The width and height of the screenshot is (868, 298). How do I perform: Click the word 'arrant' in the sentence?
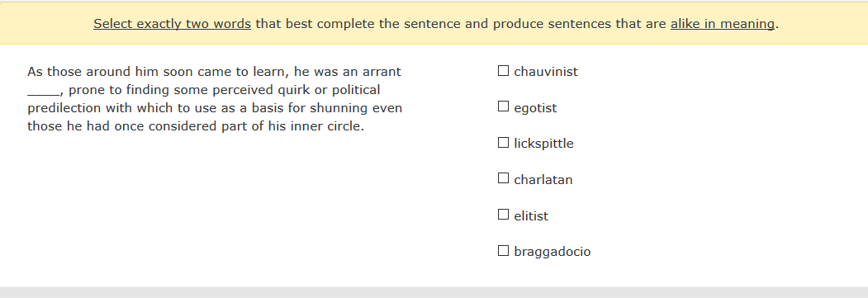pyautogui.click(x=382, y=72)
